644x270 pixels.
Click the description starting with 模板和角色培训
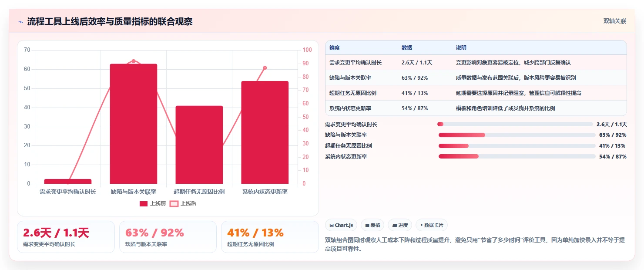(505, 108)
